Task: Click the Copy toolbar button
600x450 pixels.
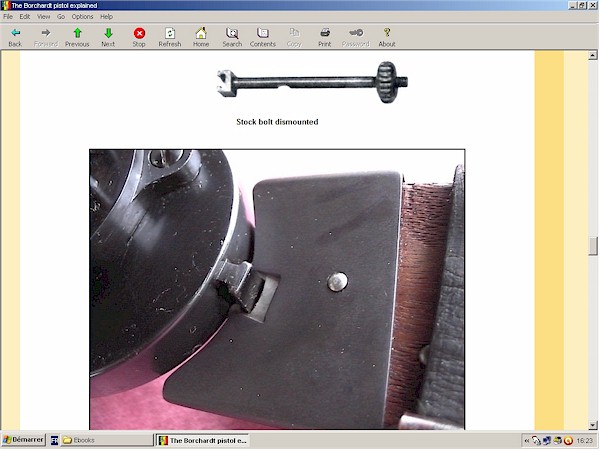Action: tap(294, 38)
